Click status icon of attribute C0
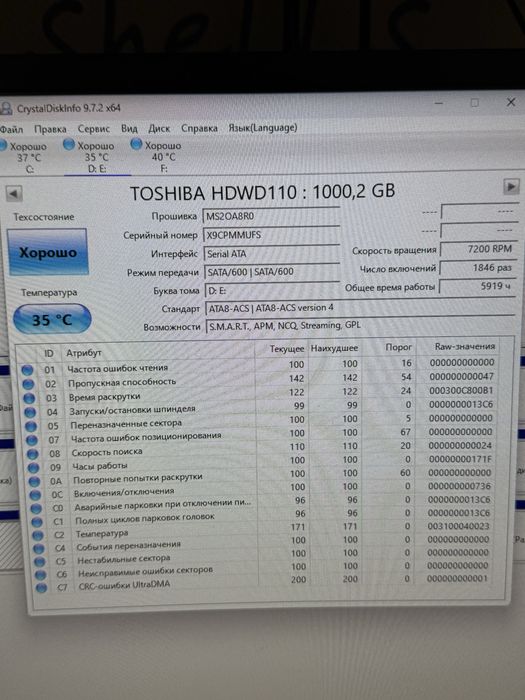525x700 pixels. [36, 508]
